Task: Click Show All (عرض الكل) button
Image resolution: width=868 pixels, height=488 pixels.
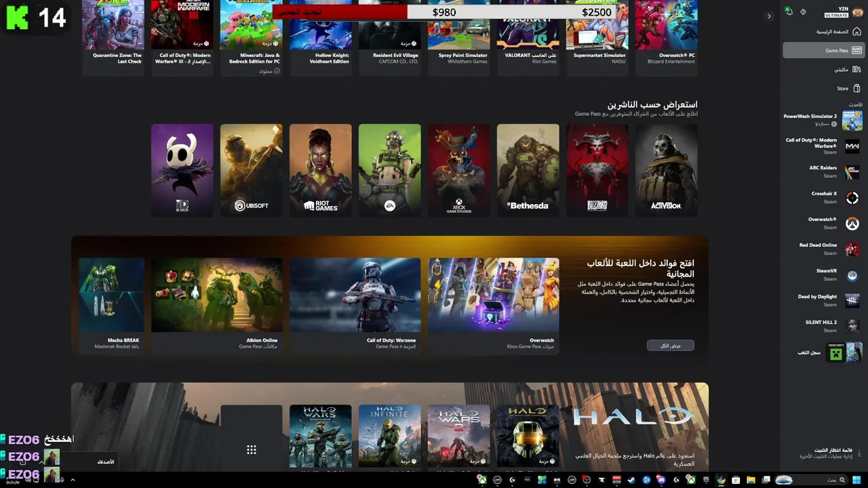Action: pos(670,346)
